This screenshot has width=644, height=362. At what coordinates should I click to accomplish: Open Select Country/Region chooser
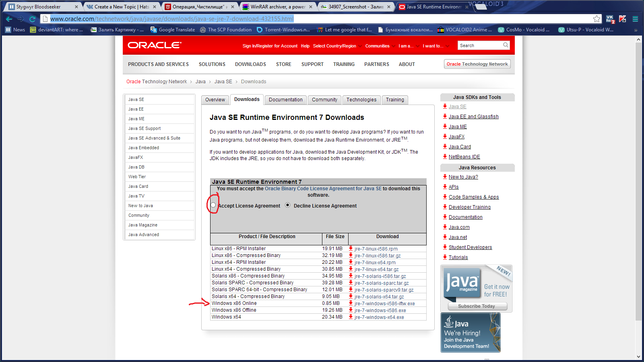point(337,46)
